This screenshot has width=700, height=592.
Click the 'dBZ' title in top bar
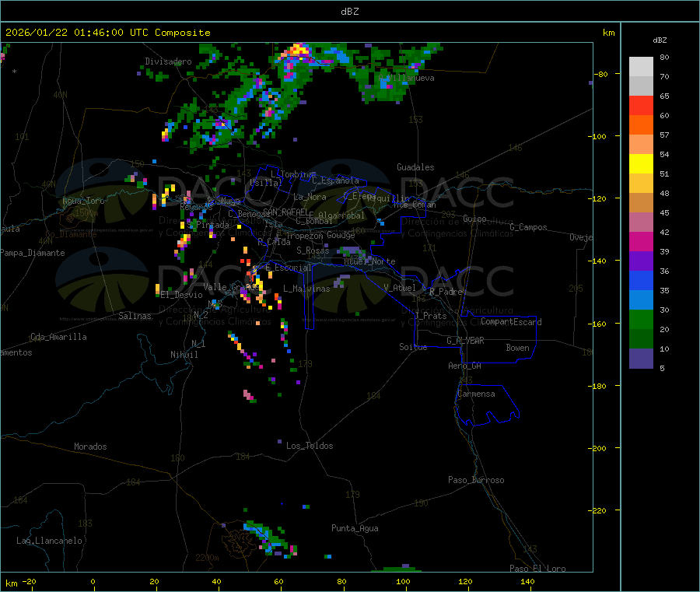pyautogui.click(x=349, y=12)
